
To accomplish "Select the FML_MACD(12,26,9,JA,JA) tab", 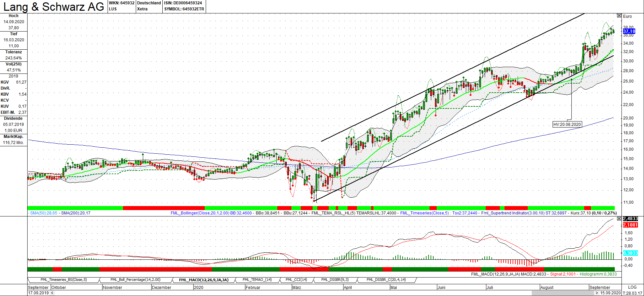I will pos(204,280).
